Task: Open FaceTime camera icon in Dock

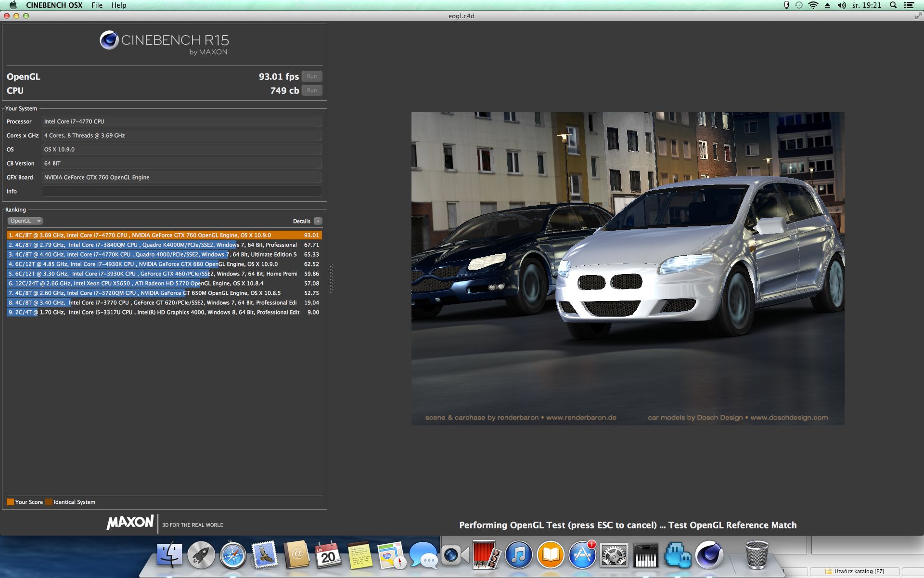Action: tap(455, 555)
